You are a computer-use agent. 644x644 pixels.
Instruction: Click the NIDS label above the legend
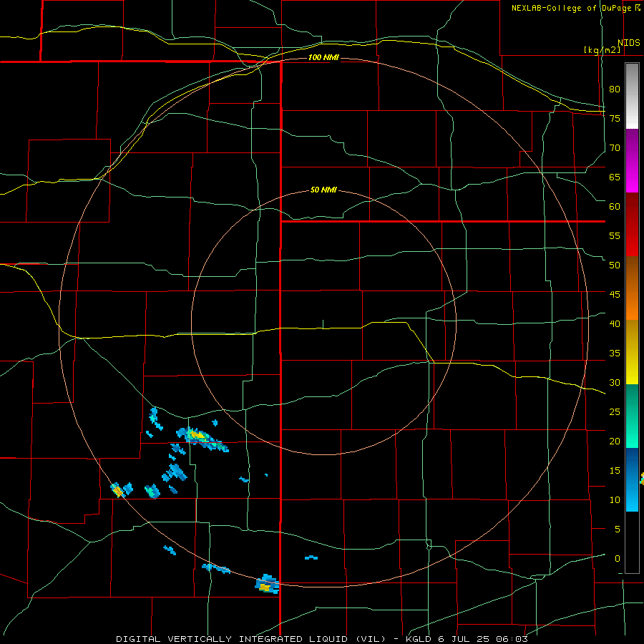point(628,43)
